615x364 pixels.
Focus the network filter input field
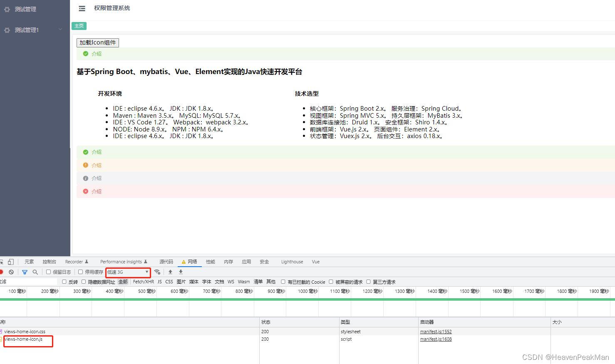pyautogui.click(x=28, y=282)
